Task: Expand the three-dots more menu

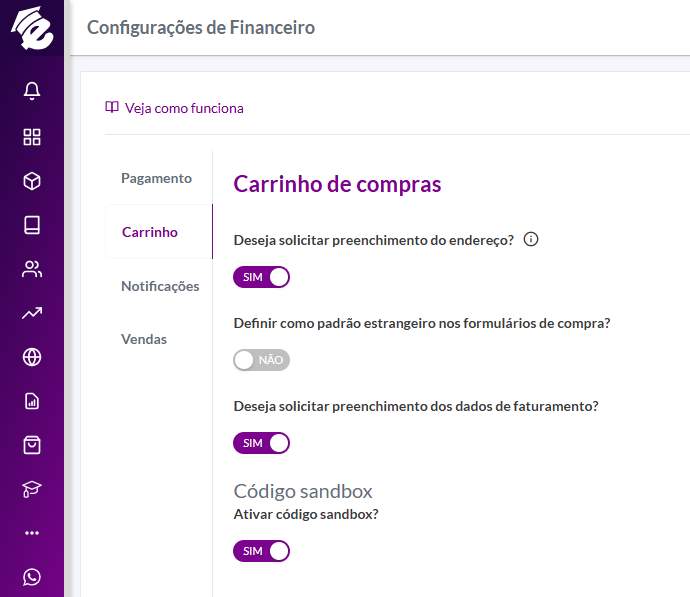Action: coord(32,533)
